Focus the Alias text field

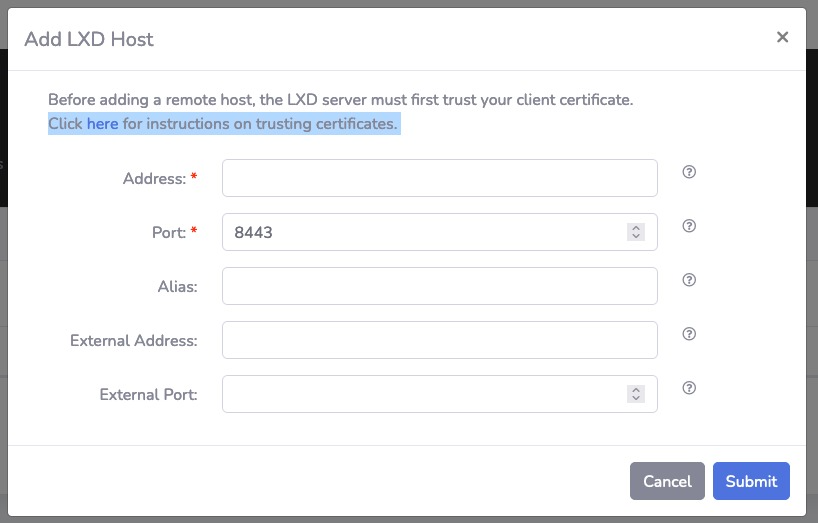click(439, 286)
